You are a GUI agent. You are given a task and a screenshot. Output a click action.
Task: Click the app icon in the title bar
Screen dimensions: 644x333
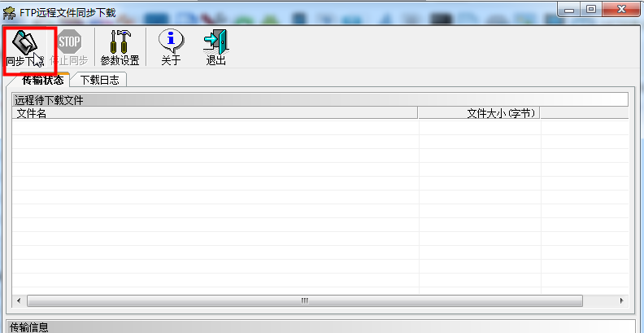[10, 10]
